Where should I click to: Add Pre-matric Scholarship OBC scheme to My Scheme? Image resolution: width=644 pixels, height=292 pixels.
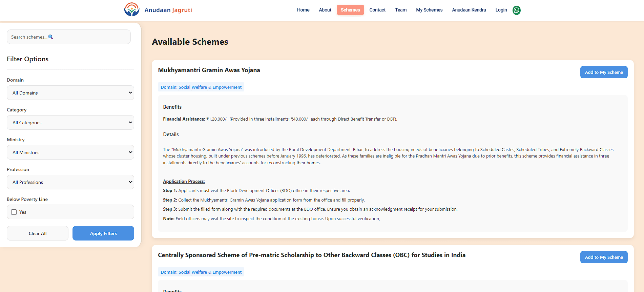pyautogui.click(x=604, y=257)
